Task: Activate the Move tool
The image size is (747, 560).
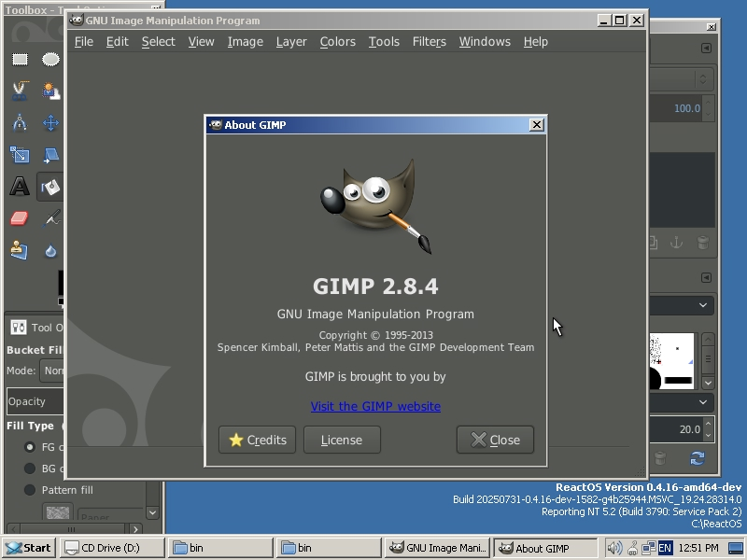Action: (50, 122)
